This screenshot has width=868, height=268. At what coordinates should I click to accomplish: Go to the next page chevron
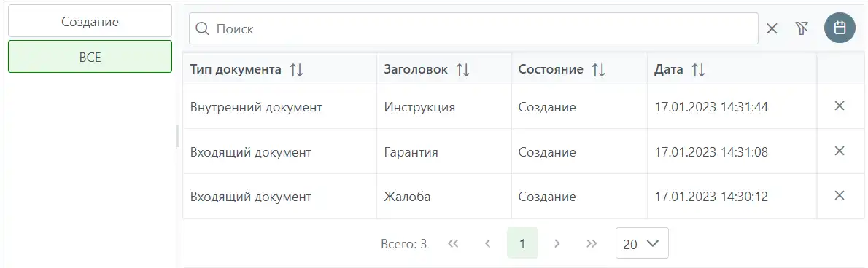coord(557,243)
